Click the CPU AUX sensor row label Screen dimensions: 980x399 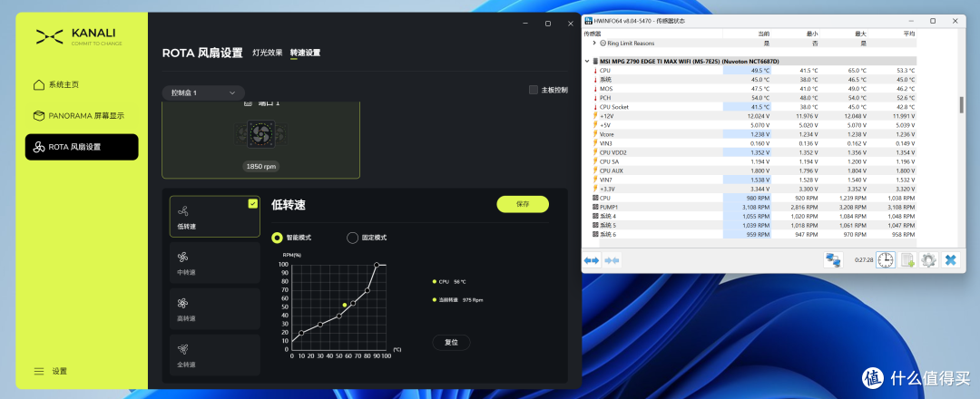(611, 170)
